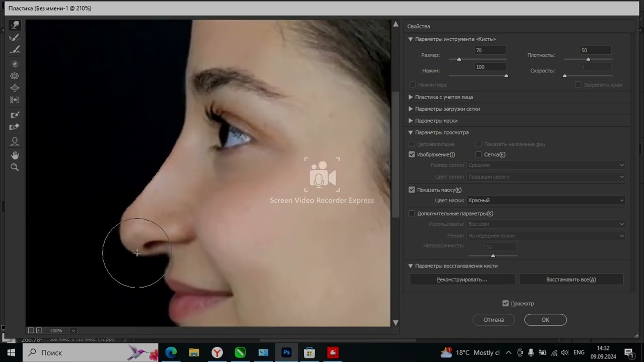The height and width of the screenshot is (362, 644).
Task: Click the Направляющие checkbox
Action: (412, 144)
